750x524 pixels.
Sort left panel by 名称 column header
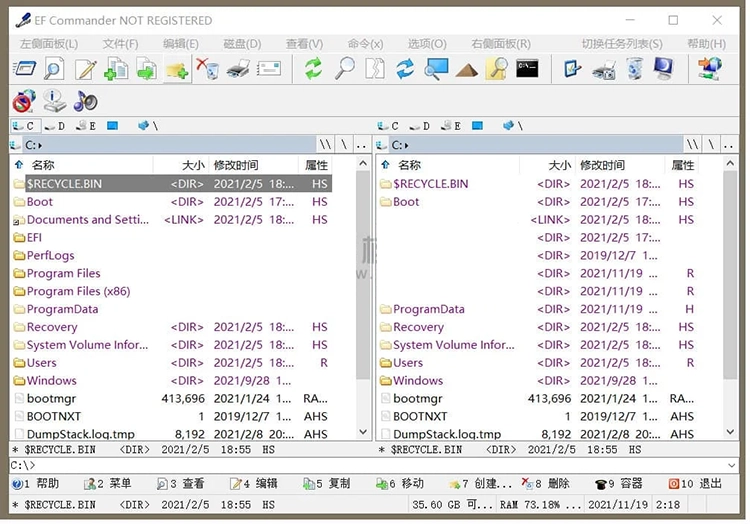pos(43,165)
